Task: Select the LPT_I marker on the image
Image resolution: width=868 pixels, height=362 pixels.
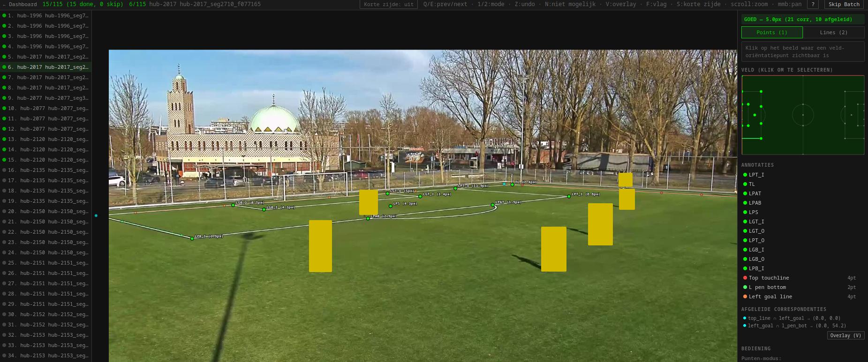Action: 569,196
